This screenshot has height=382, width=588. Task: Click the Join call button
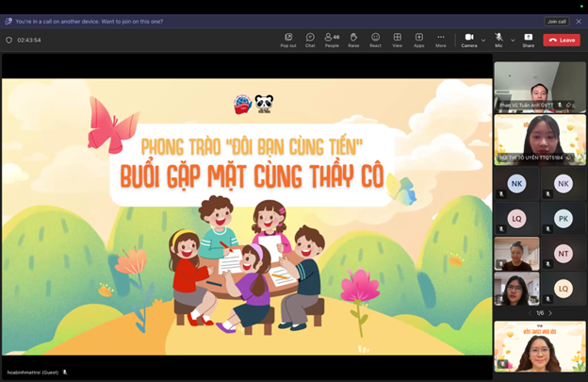click(556, 21)
